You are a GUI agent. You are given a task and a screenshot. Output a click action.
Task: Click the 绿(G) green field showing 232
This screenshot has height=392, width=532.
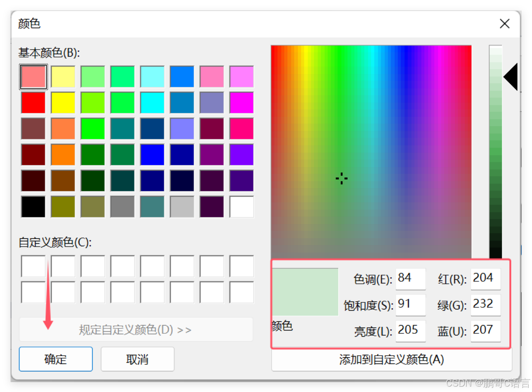[x=486, y=305]
